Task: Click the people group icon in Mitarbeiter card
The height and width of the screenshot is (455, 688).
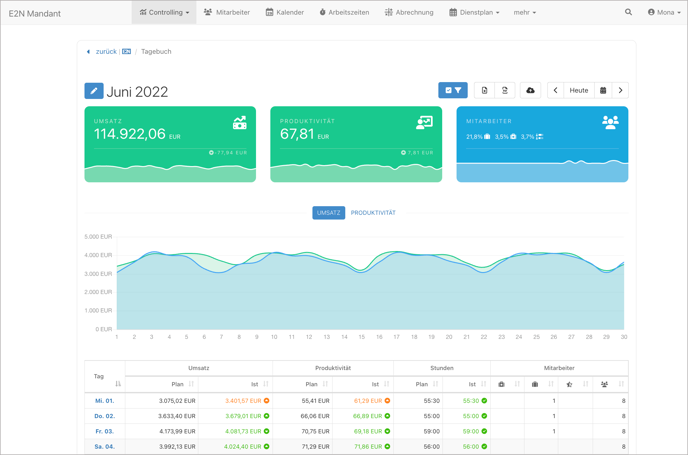Action: (610, 122)
